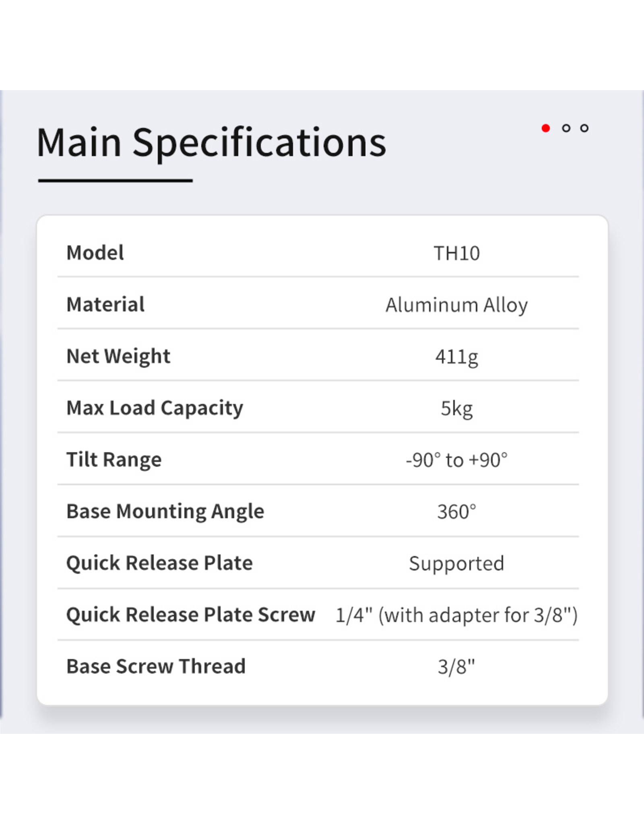Click the Supported value text

click(456, 564)
